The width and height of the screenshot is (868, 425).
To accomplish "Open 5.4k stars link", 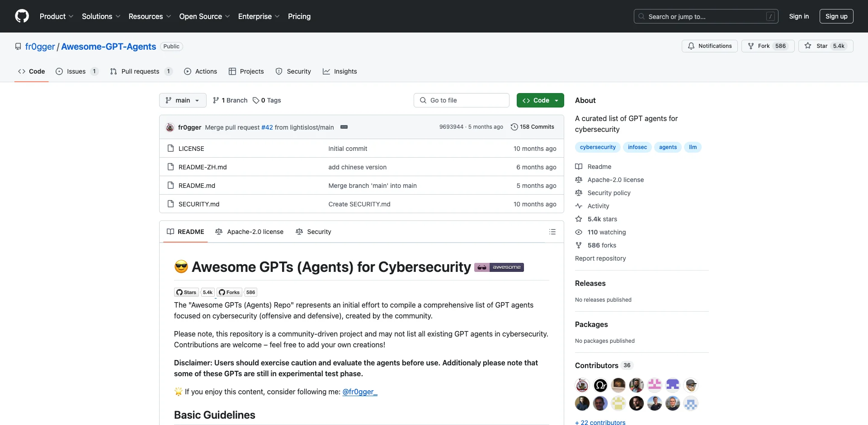I will (x=596, y=219).
